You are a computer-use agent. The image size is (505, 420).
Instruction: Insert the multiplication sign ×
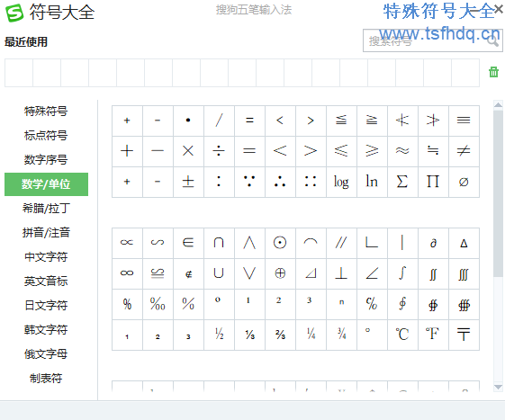click(188, 151)
